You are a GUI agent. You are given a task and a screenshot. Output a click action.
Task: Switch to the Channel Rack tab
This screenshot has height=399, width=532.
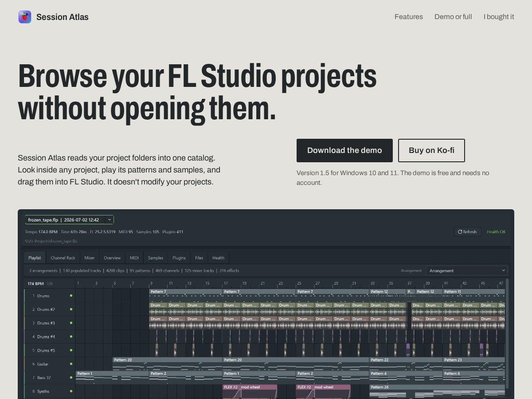63,258
